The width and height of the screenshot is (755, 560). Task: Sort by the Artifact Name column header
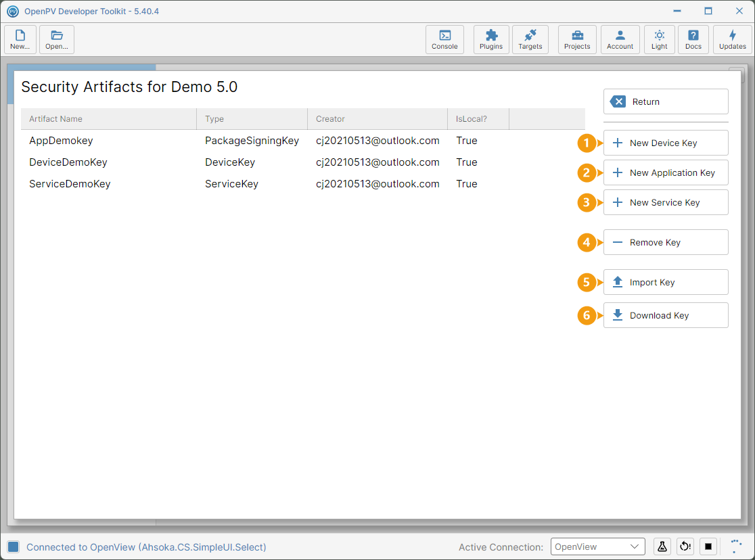point(109,119)
